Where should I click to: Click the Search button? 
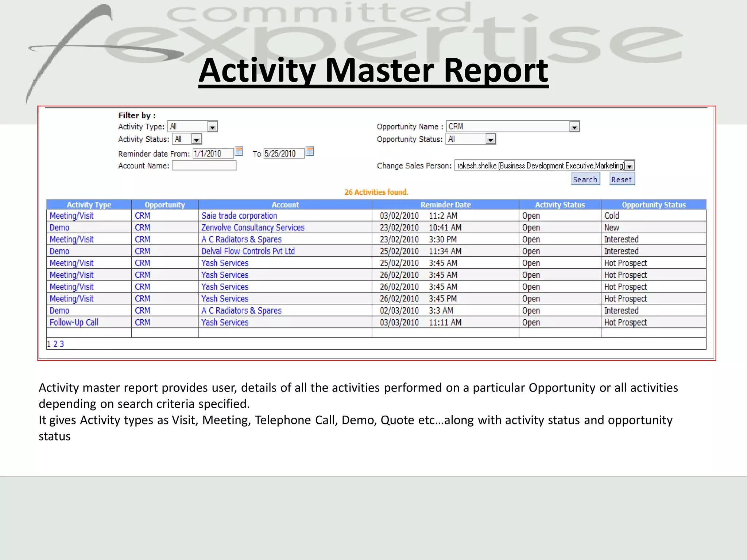[x=585, y=179]
